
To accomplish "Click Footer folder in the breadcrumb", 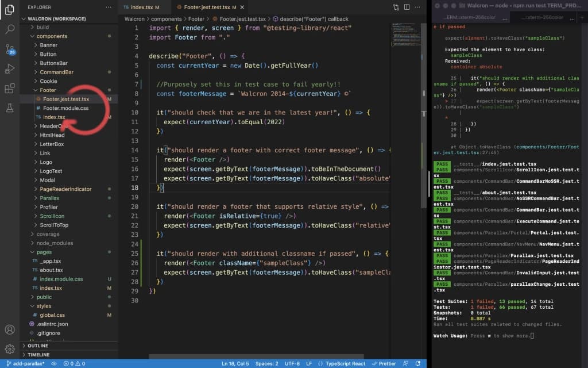I will pos(196,19).
